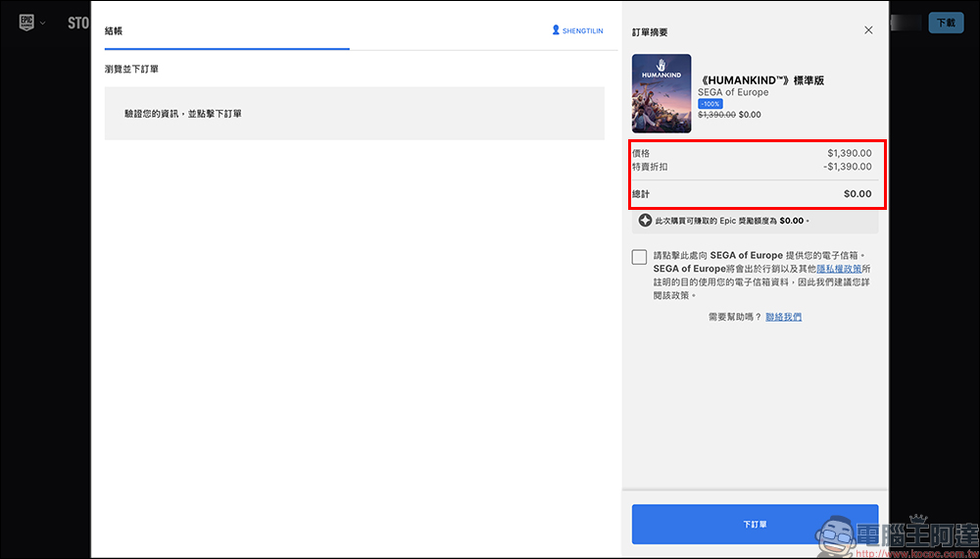Open the partially hidden Store tab
980x559 pixels.
pyautogui.click(x=78, y=24)
